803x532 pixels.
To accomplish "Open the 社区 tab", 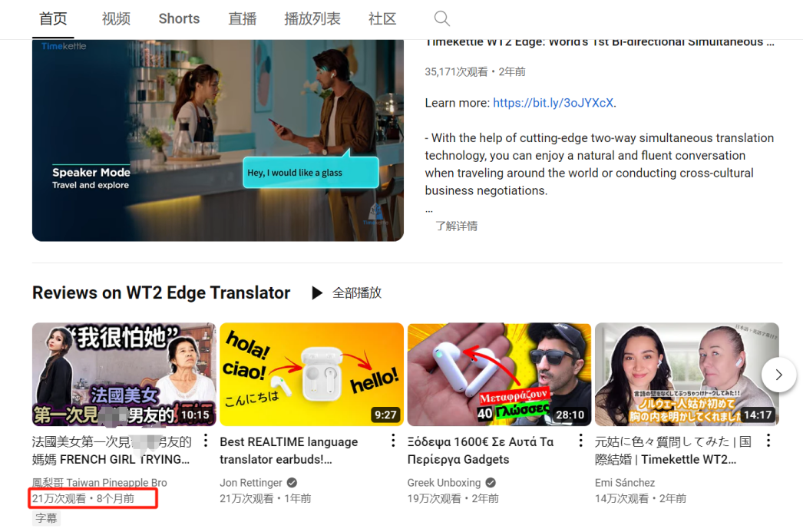I will point(382,19).
